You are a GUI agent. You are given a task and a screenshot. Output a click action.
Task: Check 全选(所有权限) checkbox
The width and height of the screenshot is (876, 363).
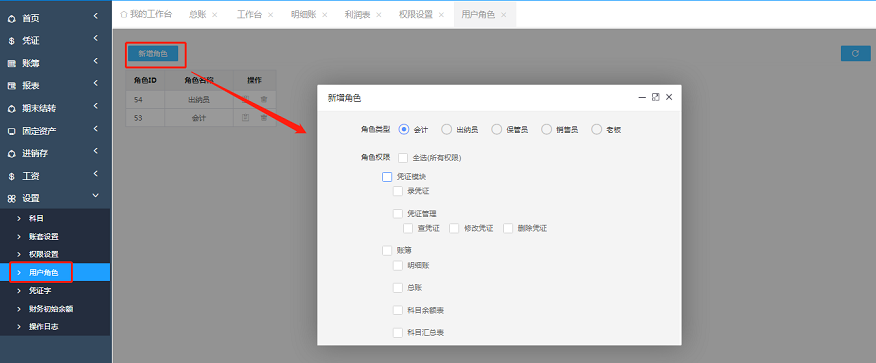403,158
